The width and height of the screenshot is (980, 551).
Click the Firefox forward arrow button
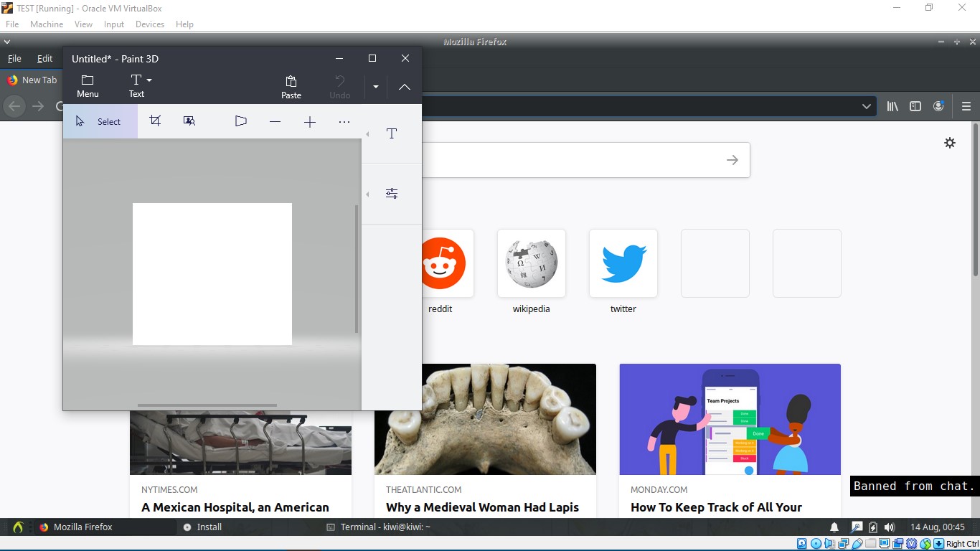coord(38,106)
